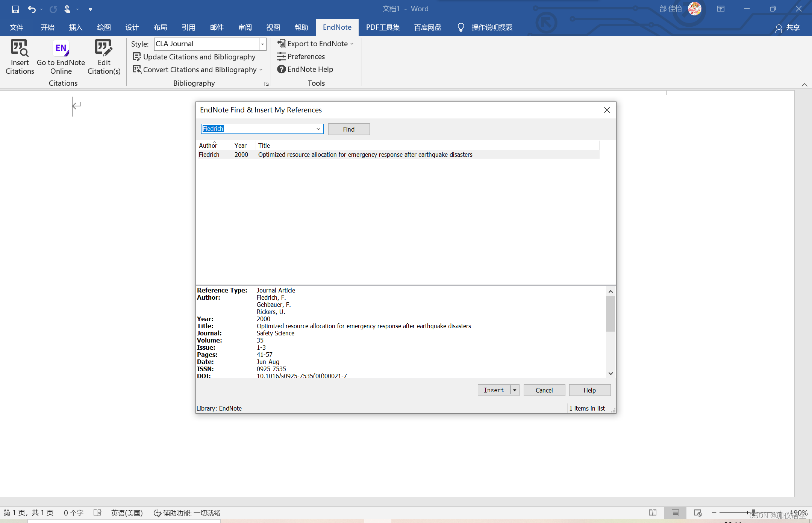The width and height of the screenshot is (812, 523).
Task: Open the 百度网盘 tab
Action: [x=427, y=27]
